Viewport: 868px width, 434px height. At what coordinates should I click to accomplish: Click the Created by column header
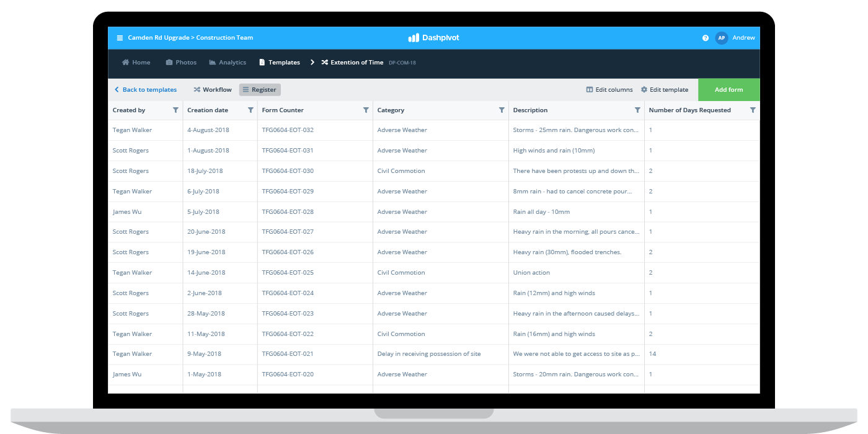[x=129, y=110]
